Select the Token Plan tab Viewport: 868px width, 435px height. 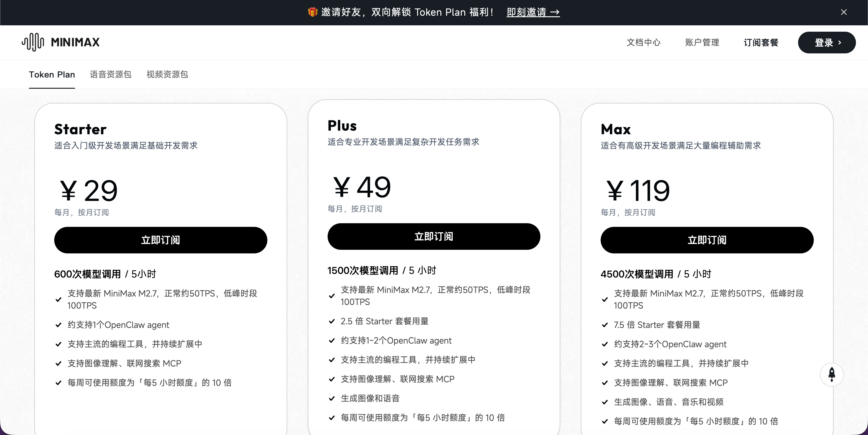click(x=52, y=75)
